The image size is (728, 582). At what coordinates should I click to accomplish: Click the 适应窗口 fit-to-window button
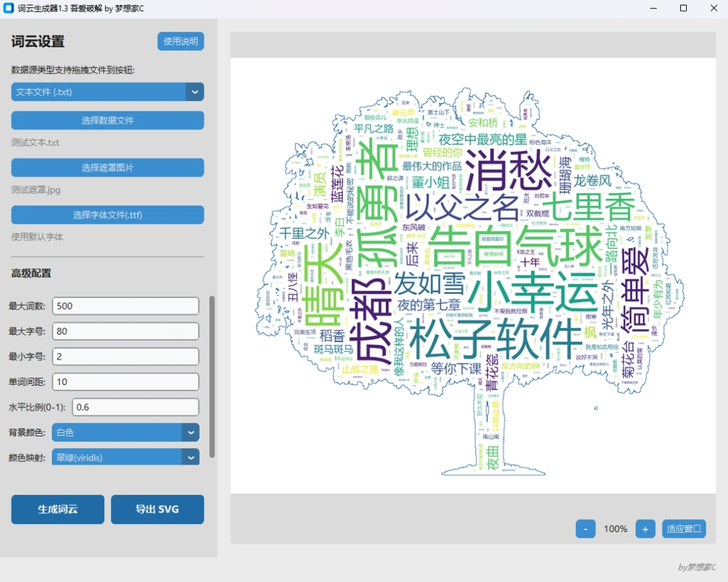684,529
